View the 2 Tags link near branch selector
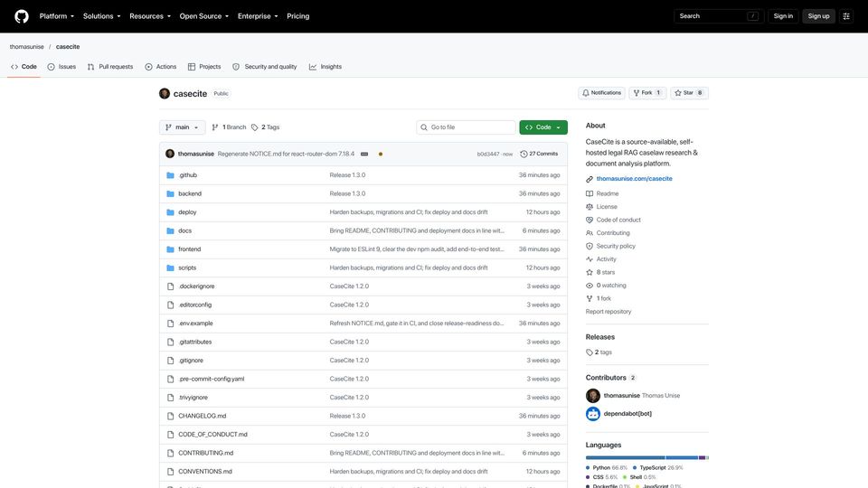Viewport: 868px width, 488px height. tap(265, 127)
